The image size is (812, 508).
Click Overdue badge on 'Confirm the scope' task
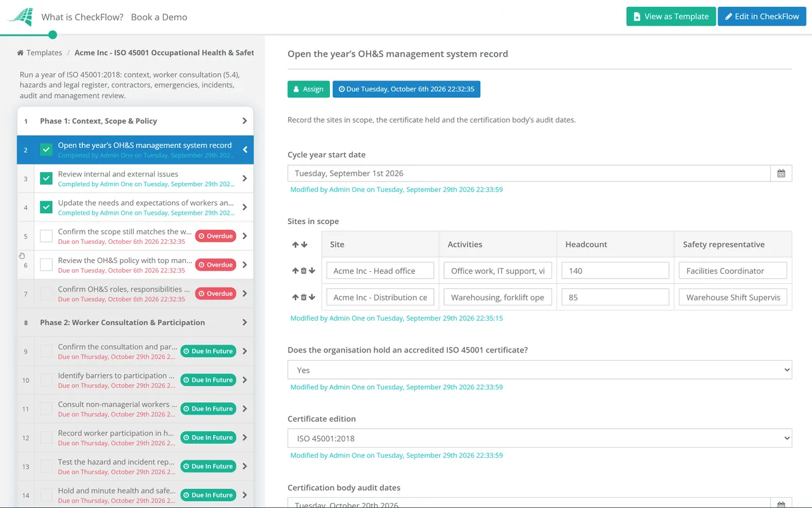point(216,236)
